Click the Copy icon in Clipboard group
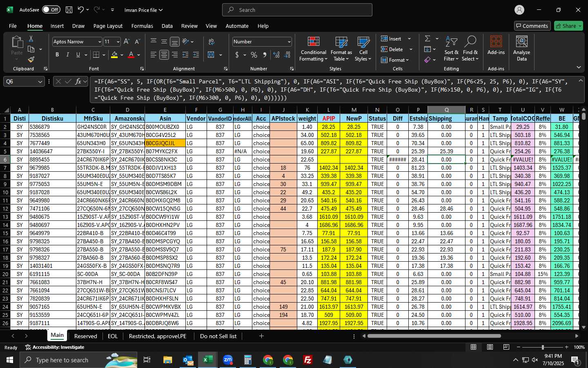This screenshot has height=368, width=588. coord(31,49)
